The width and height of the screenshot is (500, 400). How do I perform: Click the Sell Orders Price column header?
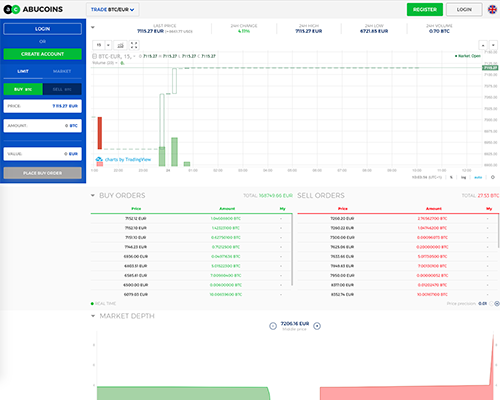click(343, 209)
